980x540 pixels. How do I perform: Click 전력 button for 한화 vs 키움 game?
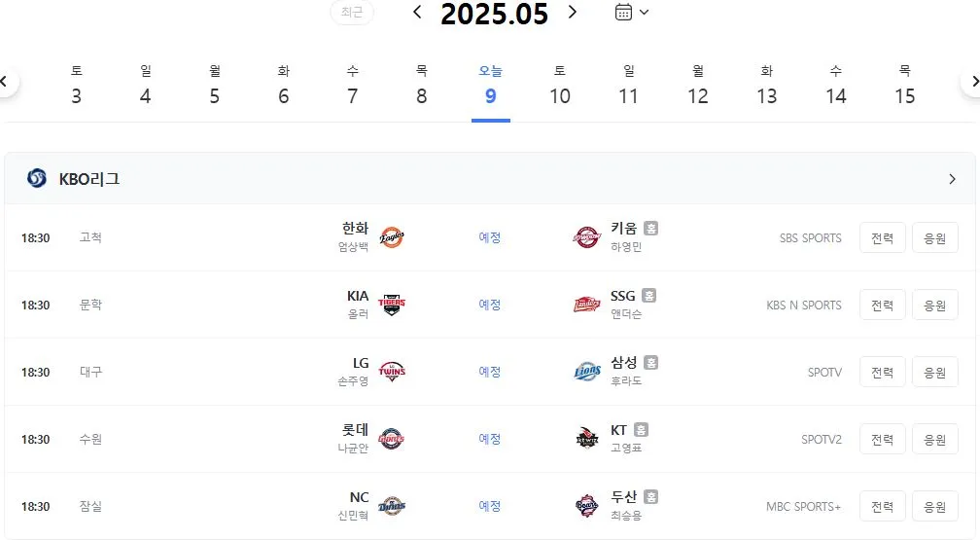tap(883, 237)
